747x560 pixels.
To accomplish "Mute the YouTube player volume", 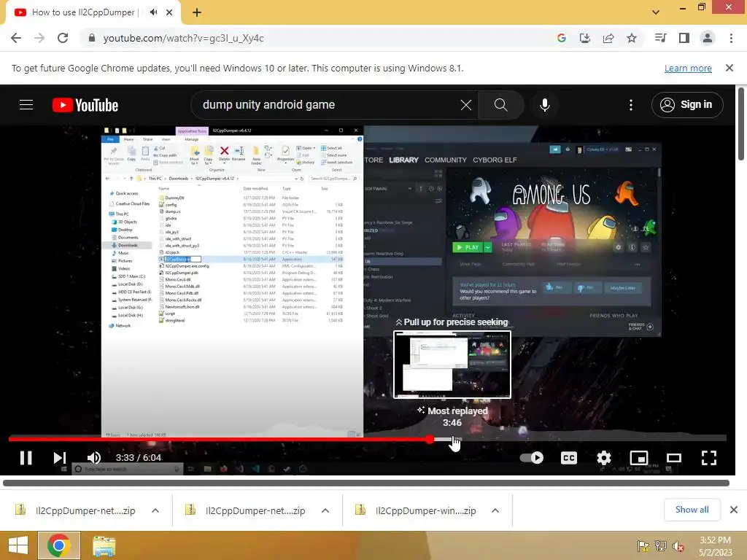I will (x=94, y=458).
